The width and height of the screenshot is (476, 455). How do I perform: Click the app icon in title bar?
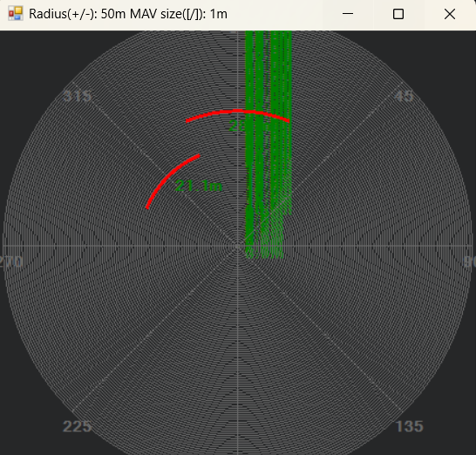coord(15,14)
